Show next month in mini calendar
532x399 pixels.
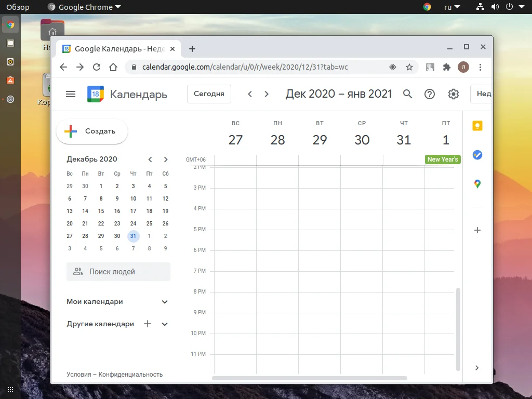(166, 159)
